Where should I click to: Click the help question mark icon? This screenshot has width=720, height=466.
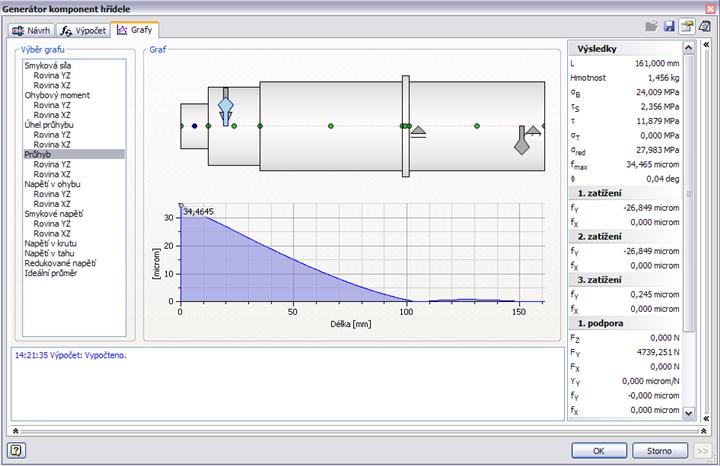tap(16, 450)
